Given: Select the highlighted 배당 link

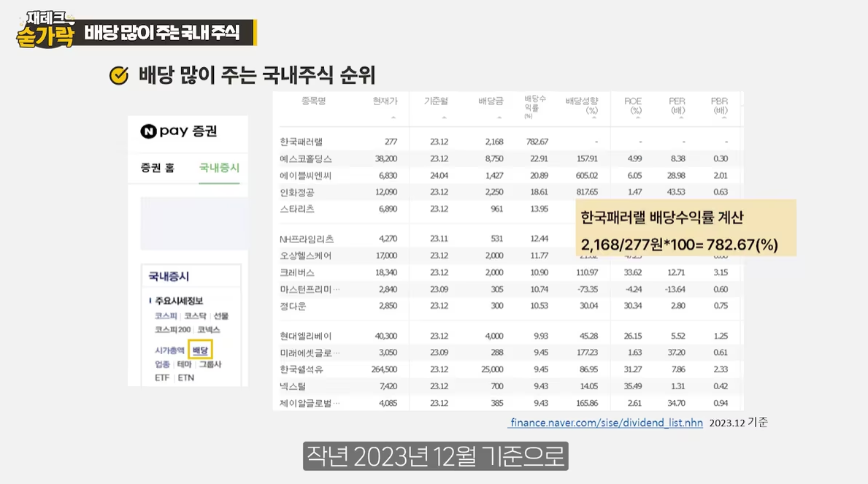Looking at the screenshot, I should 200,350.
